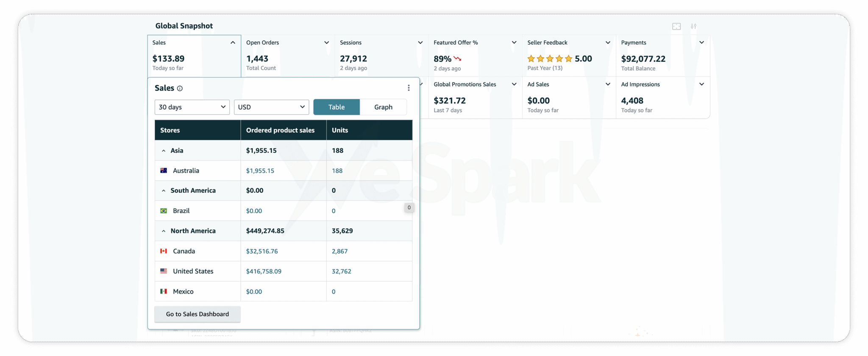This screenshot has height=356, width=868.
Task: Click the United States flag icon
Action: click(x=164, y=271)
